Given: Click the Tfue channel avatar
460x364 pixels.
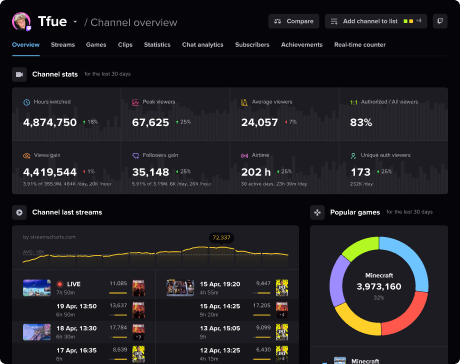Looking at the screenshot, I should point(21,22).
